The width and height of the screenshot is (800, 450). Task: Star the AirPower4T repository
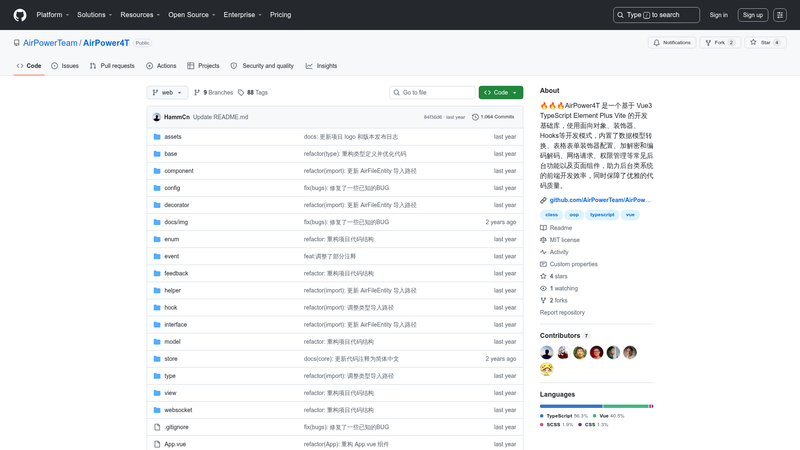[765, 43]
